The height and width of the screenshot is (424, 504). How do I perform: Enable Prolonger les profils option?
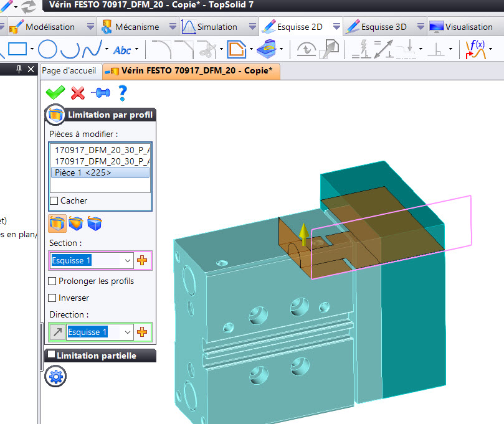pos(52,281)
